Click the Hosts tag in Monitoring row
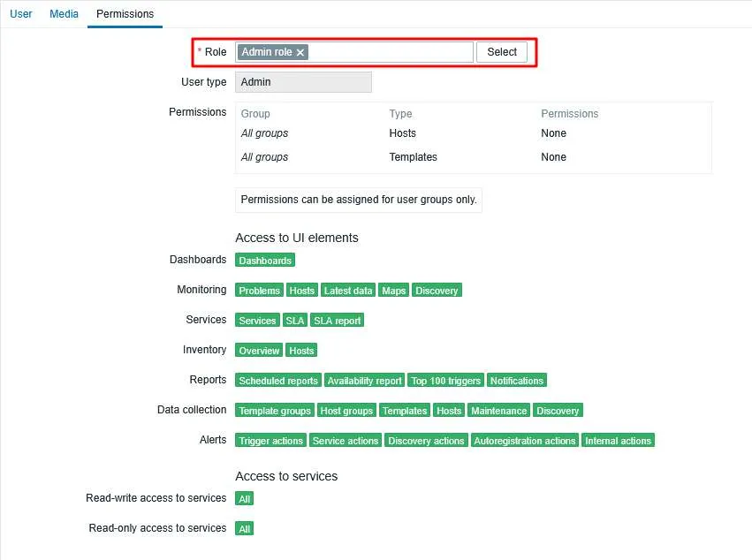 tap(301, 291)
